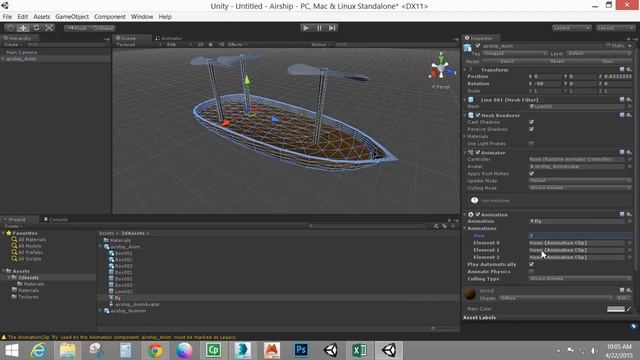Screen dimensions: 640x360
Task: Toggle Receive Shadows checkbox
Action: click(531, 129)
